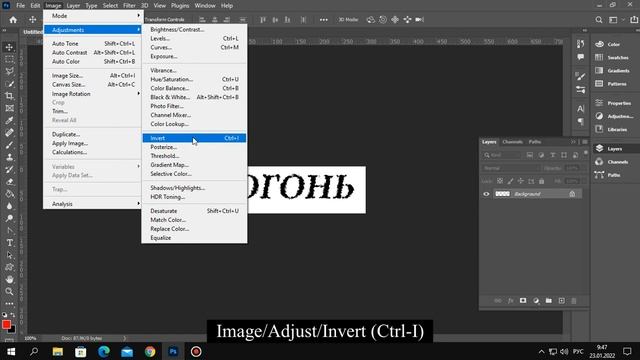640x360 pixels.
Task: Create a new layer icon
Action: 562,301
